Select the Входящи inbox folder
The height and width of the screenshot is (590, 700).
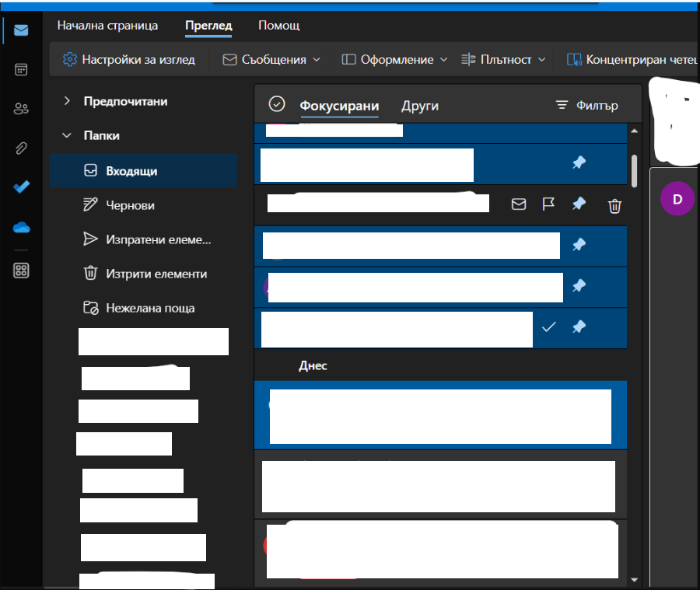point(143,170)
